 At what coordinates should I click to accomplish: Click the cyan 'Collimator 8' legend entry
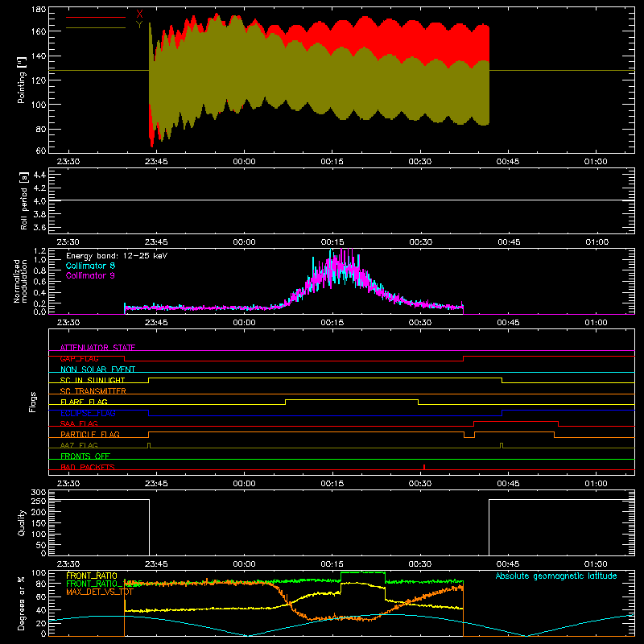pos(90,266)
